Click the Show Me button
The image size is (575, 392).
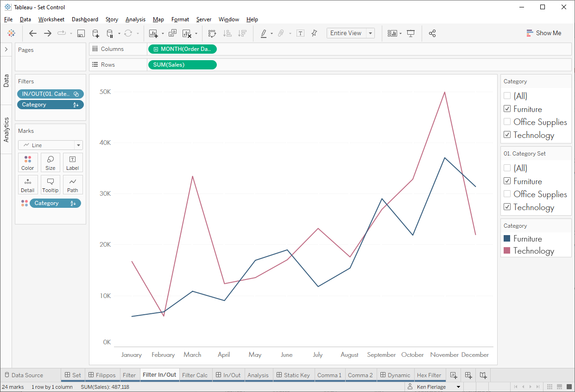pos(544,33)
